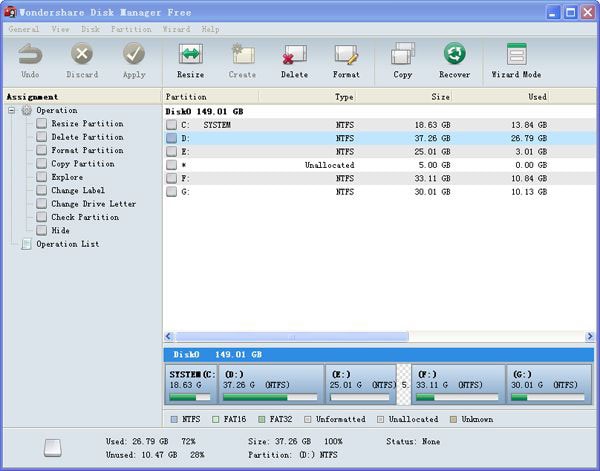Select the SYSTEM (C:) block in disk map
The width and height of the screenshot is (600, 471).
(x=191, y=384)
